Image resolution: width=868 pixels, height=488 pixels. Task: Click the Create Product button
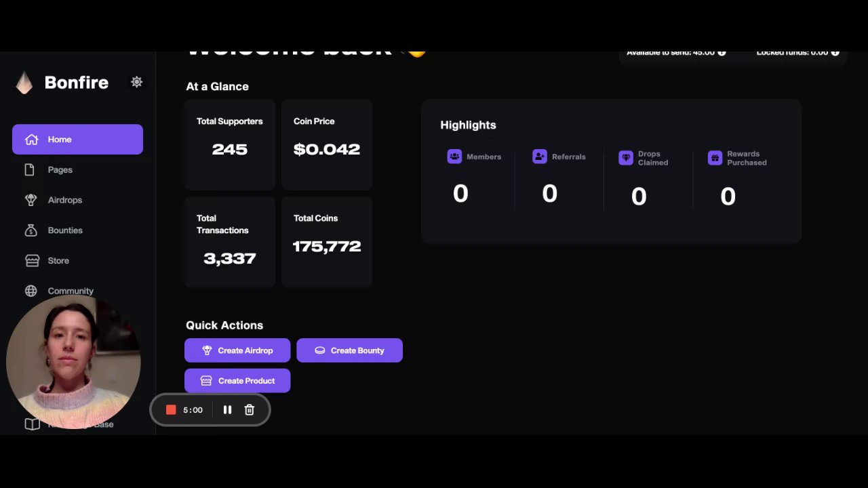pos(237,381)
